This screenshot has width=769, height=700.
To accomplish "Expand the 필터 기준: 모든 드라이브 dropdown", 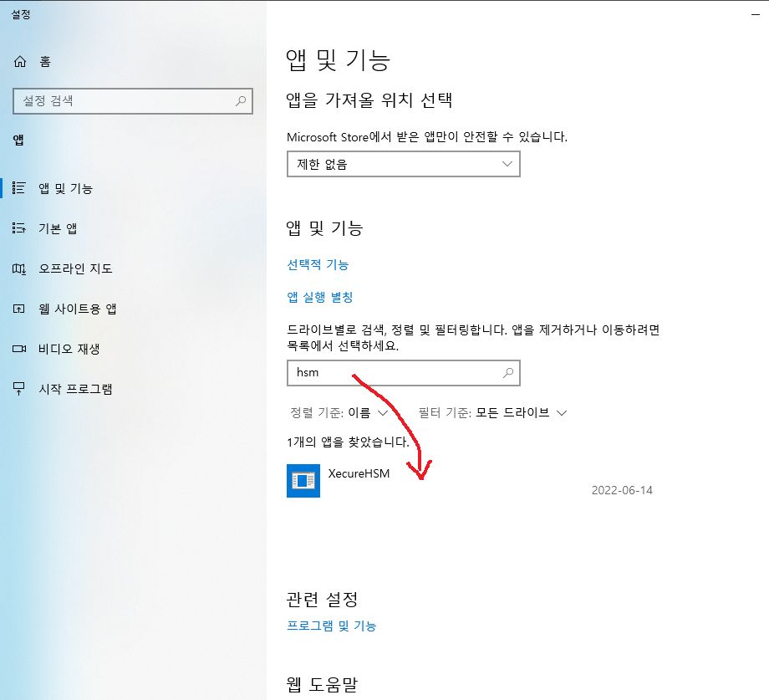I will pos(492,412).
